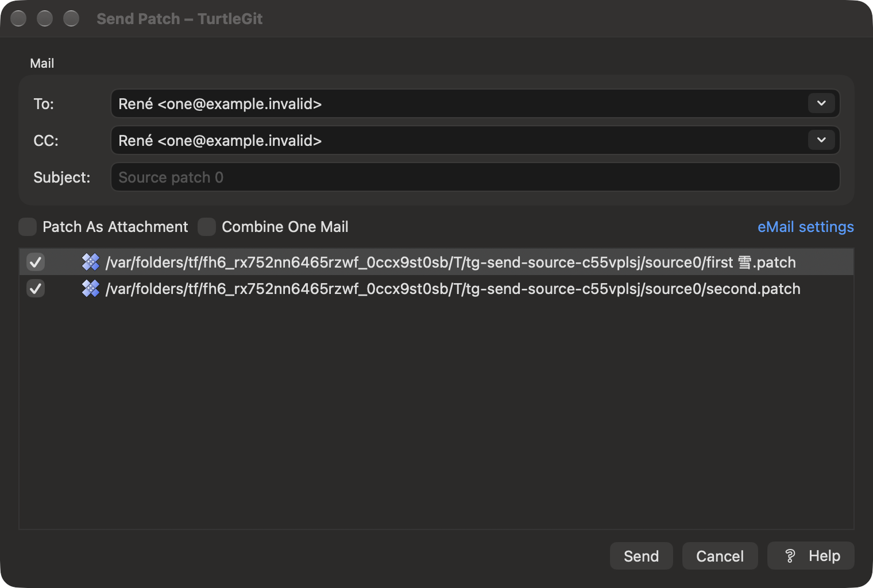The image size is (873, 588).
Task: Click the Subject: label
Action: pos(62,177)
